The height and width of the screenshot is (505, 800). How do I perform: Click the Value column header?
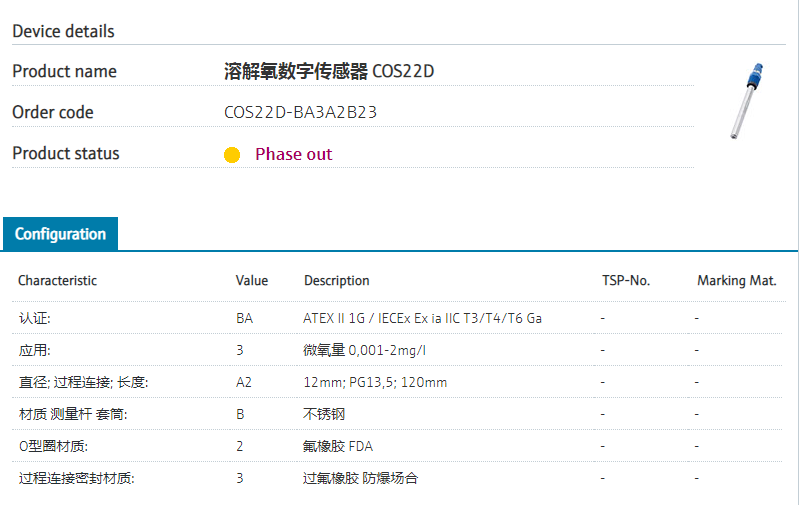pyautogui.click(x=252, y=281)
